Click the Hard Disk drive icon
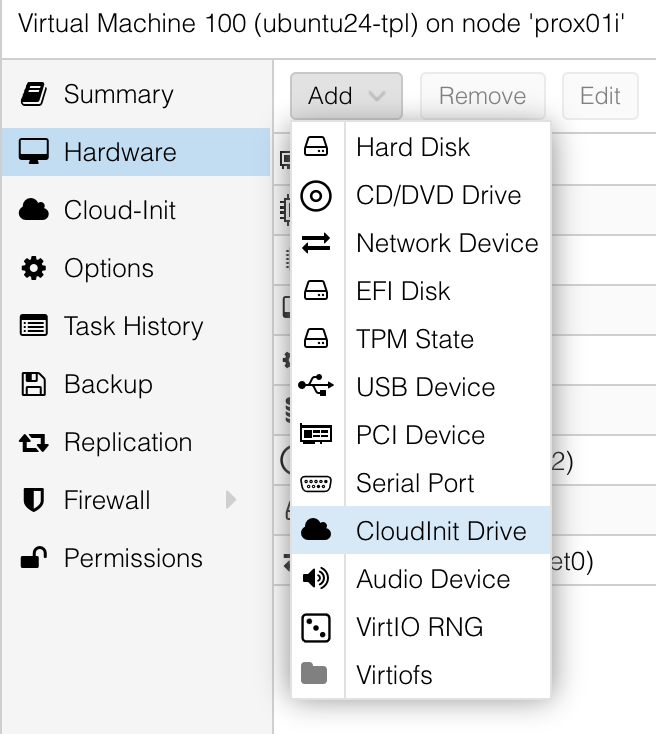This screenshot has height=734, width=656. pyautogui.click(x=316, y=147)
